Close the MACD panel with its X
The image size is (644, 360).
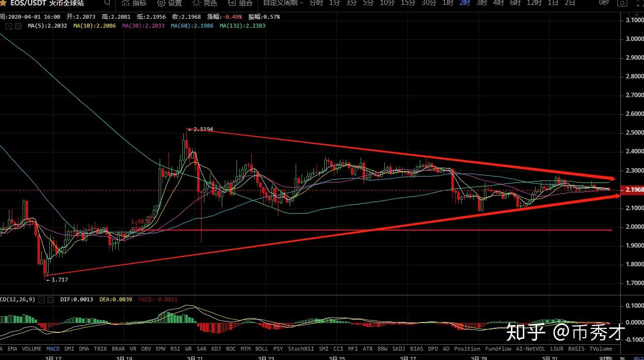point(50,299)
